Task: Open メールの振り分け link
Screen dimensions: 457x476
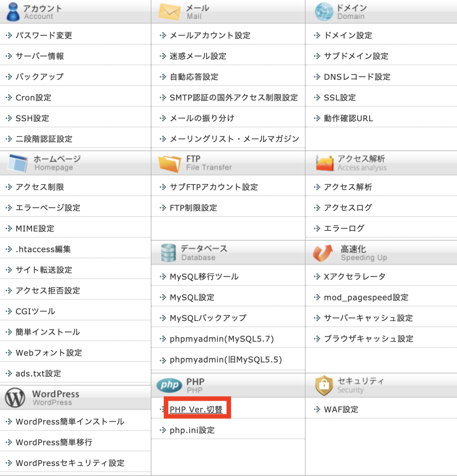Action: tap(202, 118)
